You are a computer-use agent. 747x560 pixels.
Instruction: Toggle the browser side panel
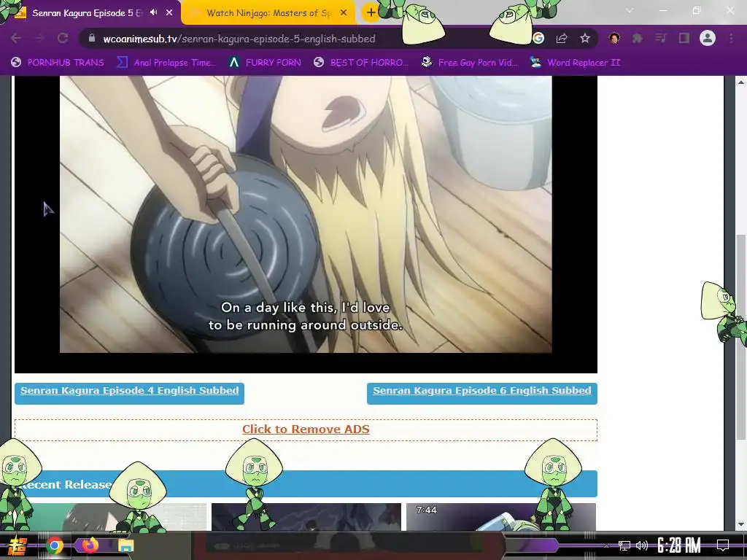[684, 38]
